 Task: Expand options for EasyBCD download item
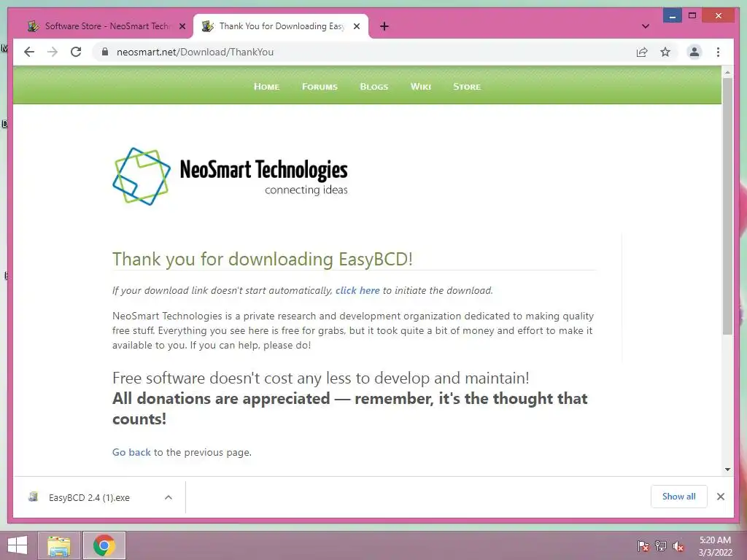click(169, 497)
